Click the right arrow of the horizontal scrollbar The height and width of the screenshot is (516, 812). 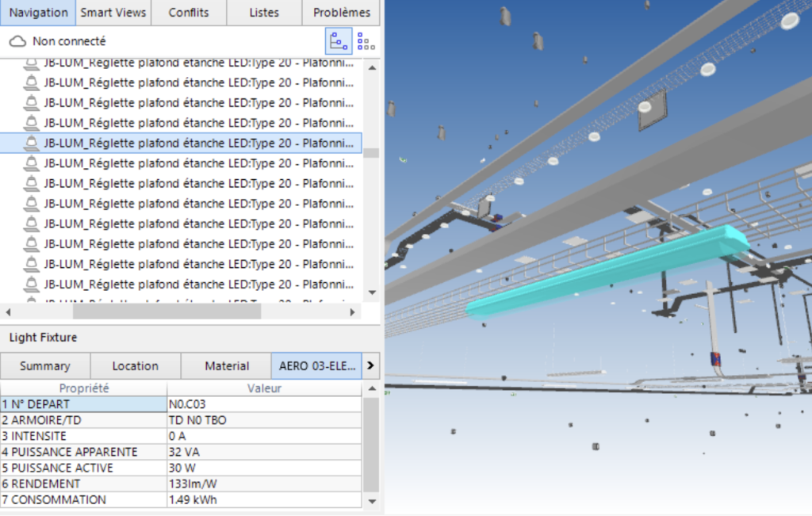point(354,312)
